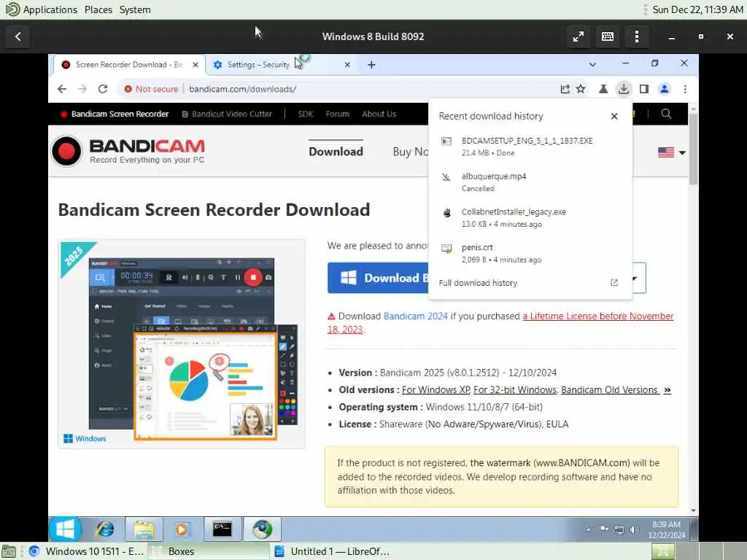Image resolution: width=747 pixels, height=560 pixels.
Task: Click the browser back arrow
Action: pos(62,89)
